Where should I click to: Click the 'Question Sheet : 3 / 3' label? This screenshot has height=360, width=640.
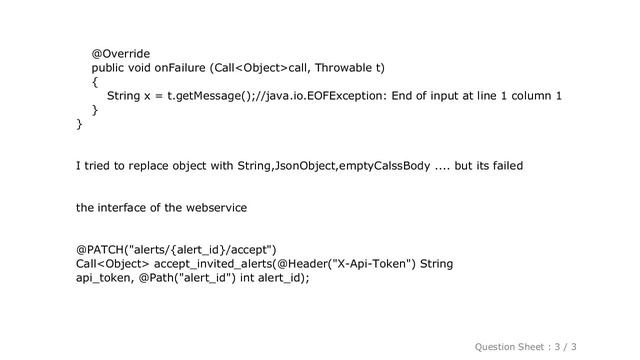pyautogui.click(x=525, y=347)
